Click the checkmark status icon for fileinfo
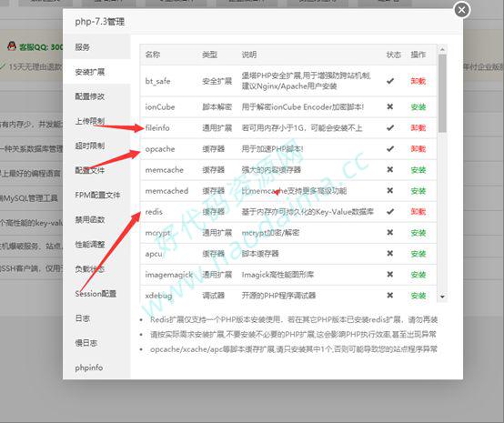504x423 pixels. click(390, 127)
